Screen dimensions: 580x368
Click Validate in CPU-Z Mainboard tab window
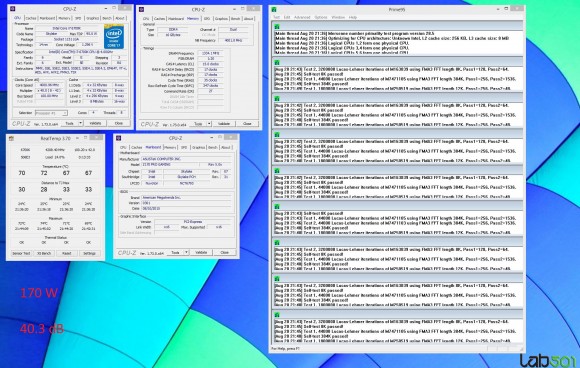pos(202,252)
